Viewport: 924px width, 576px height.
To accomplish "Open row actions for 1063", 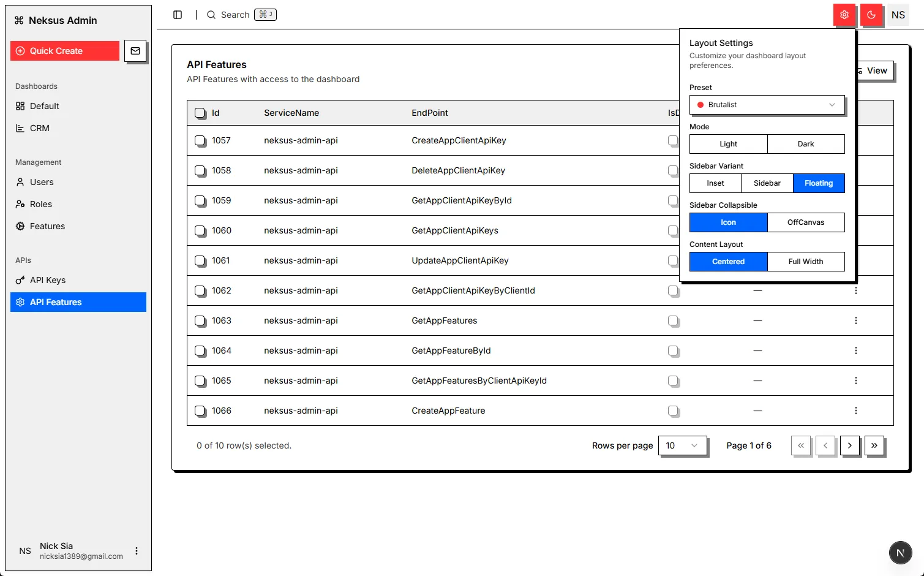I will coord(856,320).
